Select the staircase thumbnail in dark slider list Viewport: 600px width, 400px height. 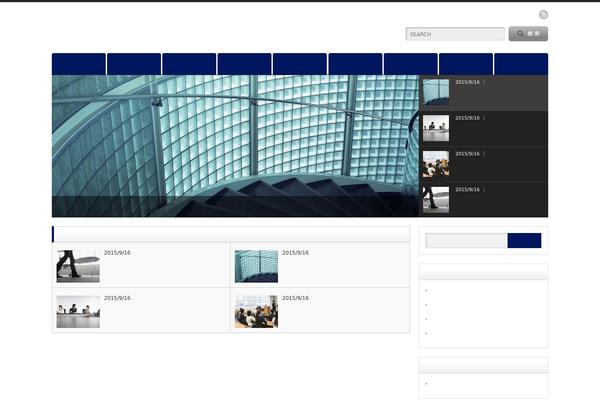click(436, 92)
